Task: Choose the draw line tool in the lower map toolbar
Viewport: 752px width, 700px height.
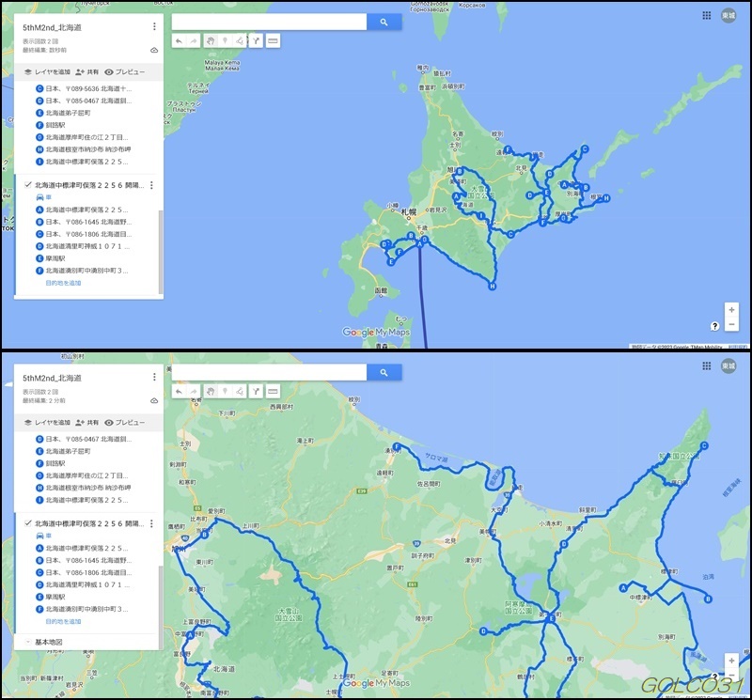Action: [x=240, y=391]
